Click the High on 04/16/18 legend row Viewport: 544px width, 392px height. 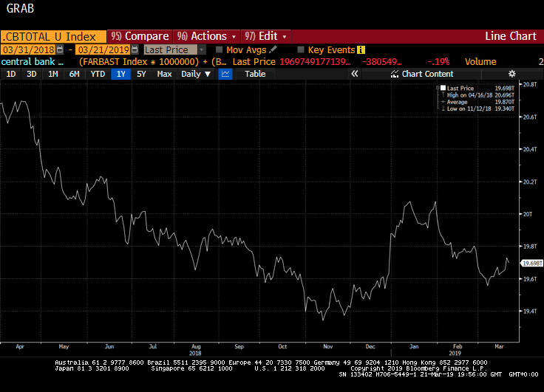477,95
